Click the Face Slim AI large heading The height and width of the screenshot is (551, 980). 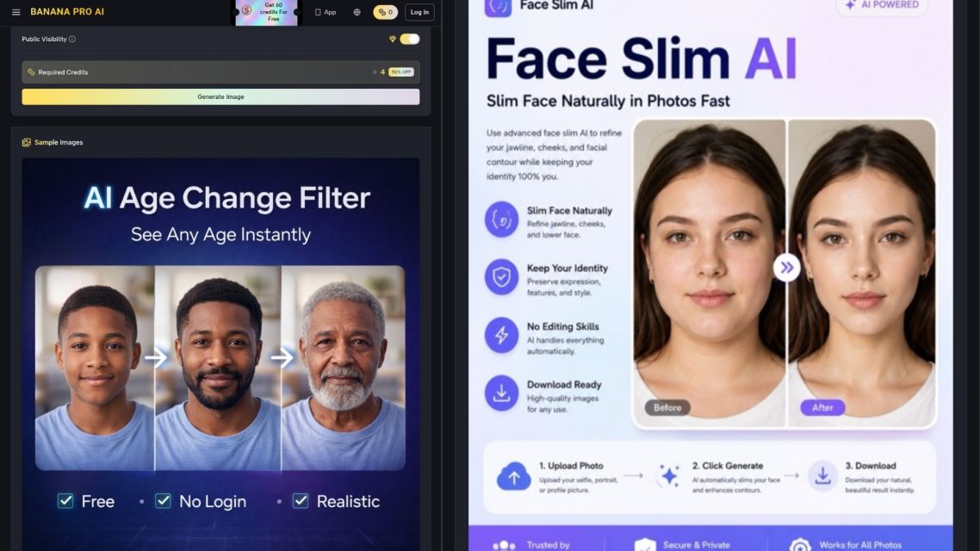[x=642, y=59]
